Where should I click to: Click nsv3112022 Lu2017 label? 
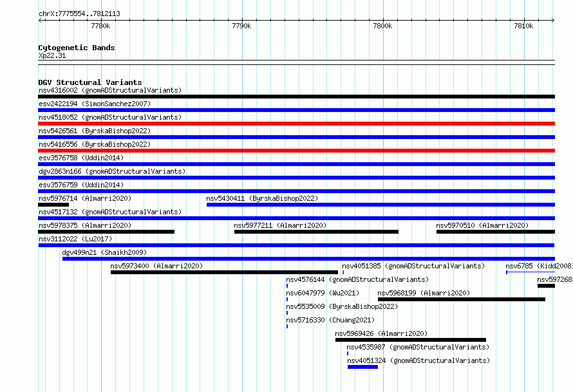coord(75,239)
